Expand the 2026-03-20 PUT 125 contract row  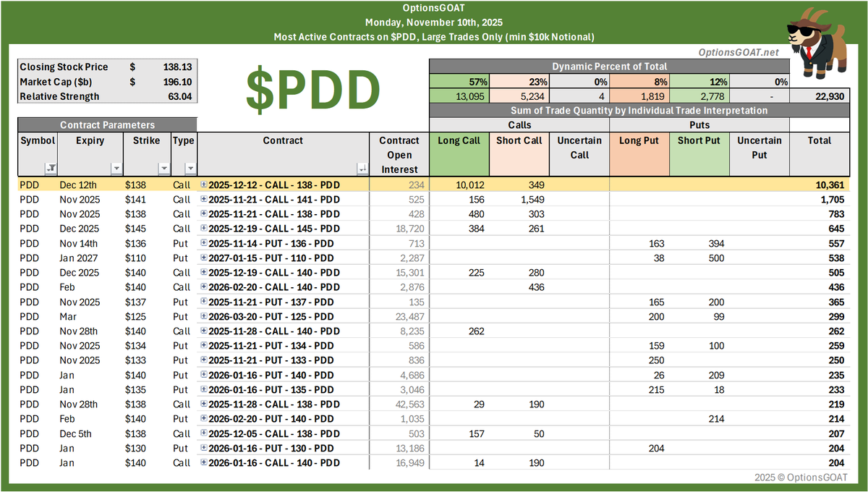(204, 317)
